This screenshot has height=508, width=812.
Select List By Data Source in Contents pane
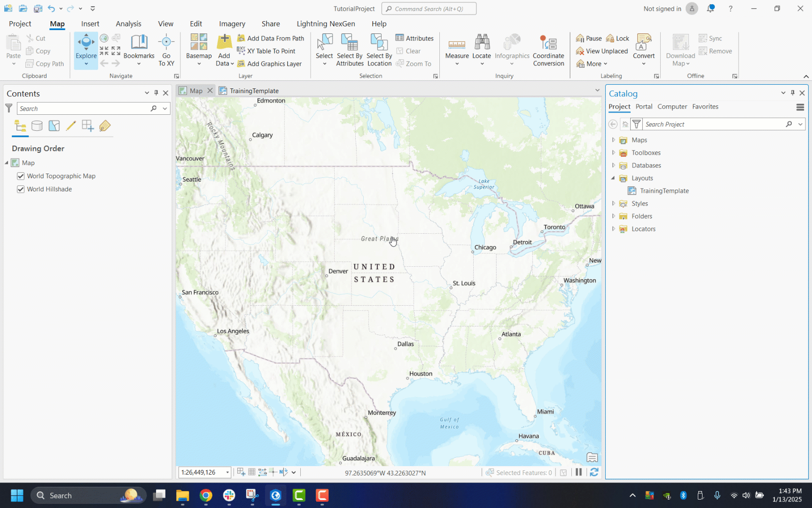tap(37, 126)
